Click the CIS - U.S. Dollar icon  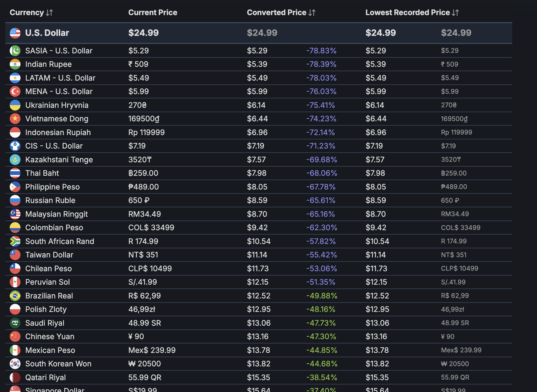(15, 146)
